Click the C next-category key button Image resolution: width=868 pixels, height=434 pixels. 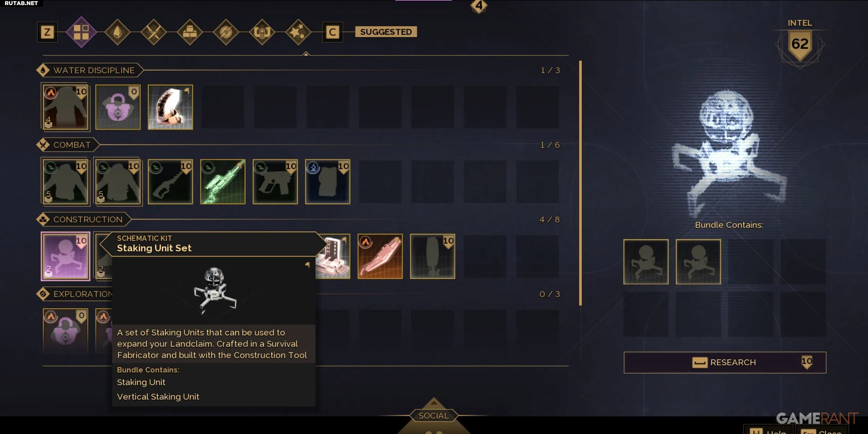[333, 32]
